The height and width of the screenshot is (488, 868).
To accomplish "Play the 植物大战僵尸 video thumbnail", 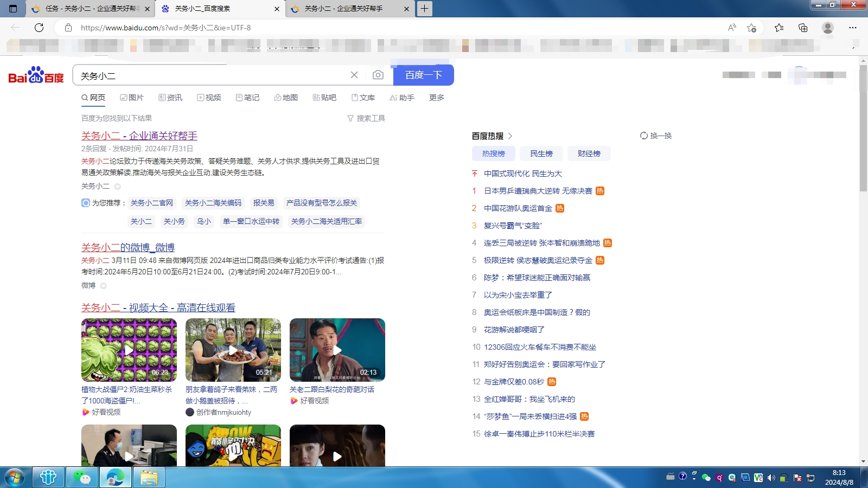I will (129, 350).
